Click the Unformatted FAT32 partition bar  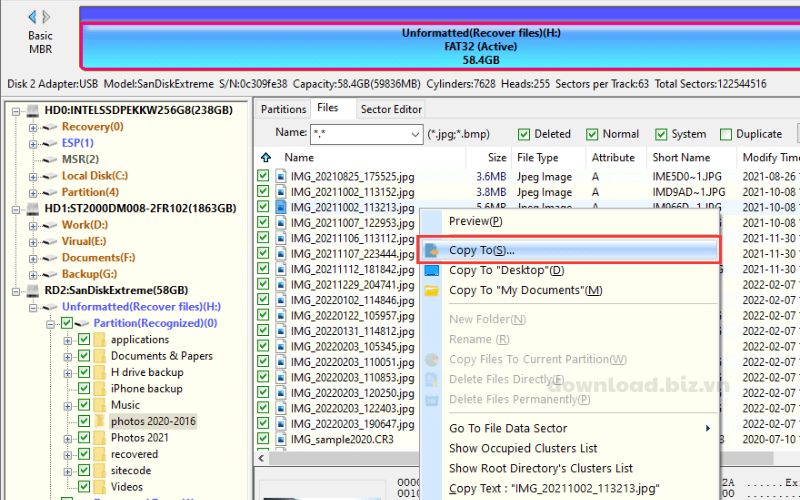click(x=440, y=46)
